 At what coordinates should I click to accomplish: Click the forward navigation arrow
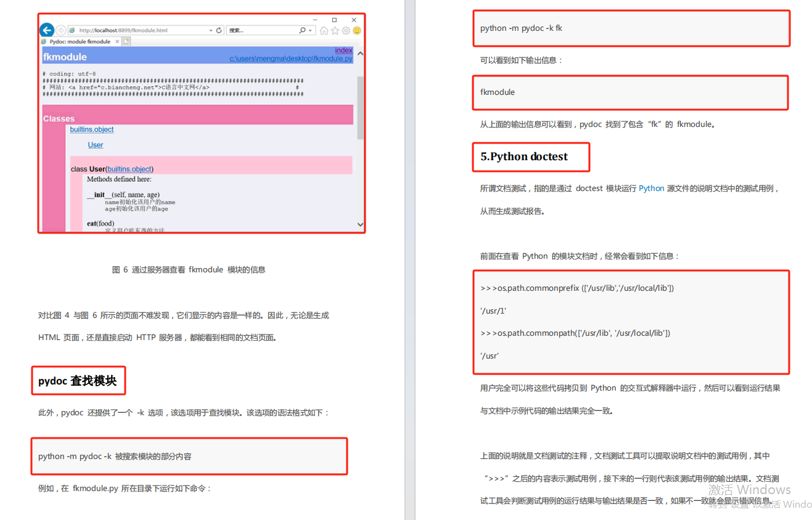[x=60, y=30]
